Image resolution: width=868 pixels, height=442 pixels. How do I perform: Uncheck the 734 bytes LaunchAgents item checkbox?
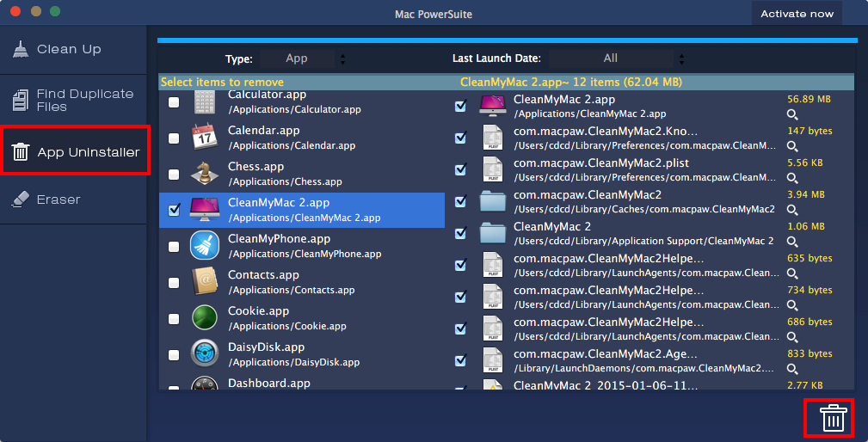[460, 297]
